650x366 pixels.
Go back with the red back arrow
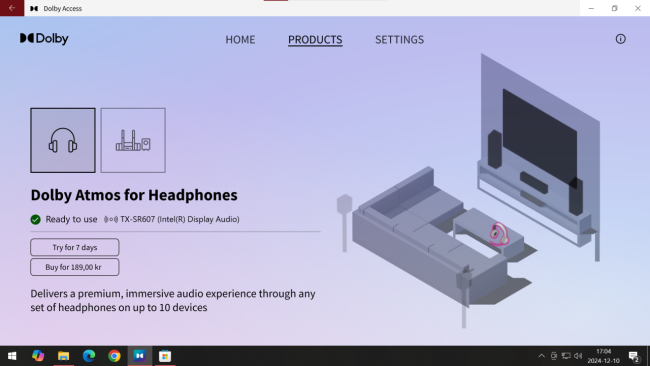click(x=12, y=8)
